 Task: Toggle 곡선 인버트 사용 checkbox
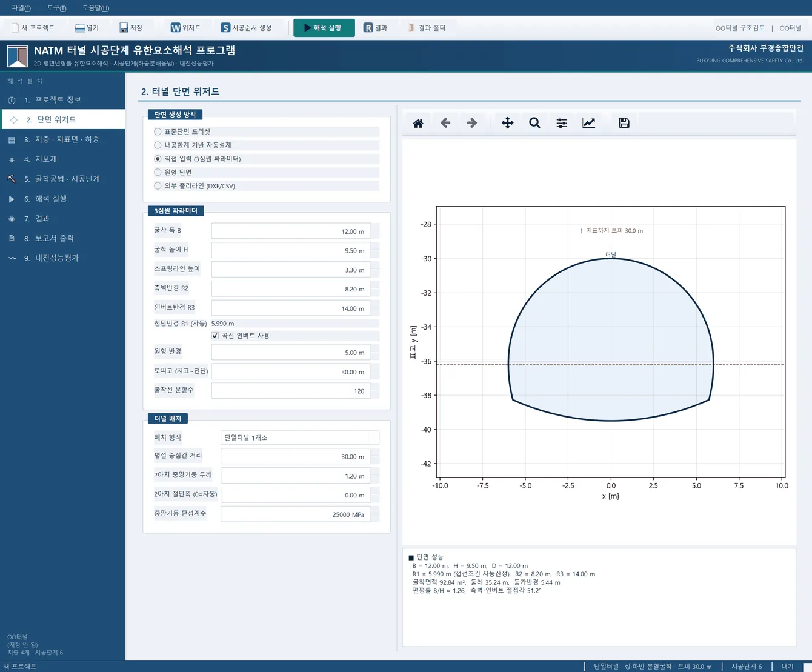215,336
